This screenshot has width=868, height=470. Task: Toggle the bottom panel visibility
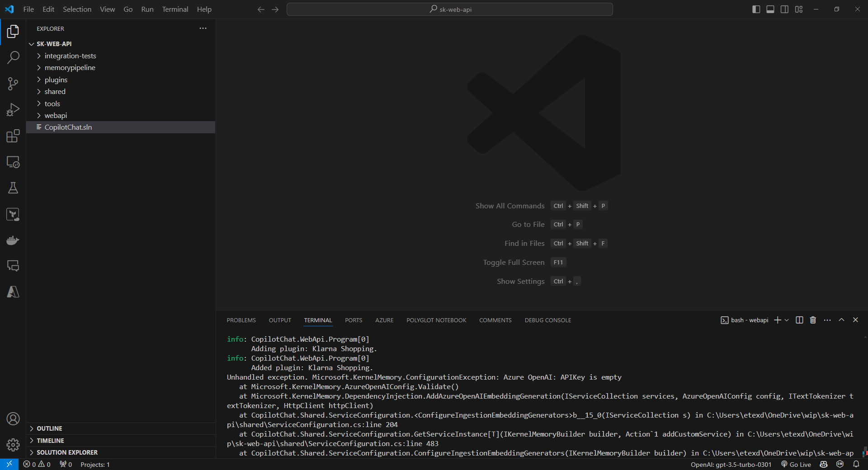pos(770,9)
